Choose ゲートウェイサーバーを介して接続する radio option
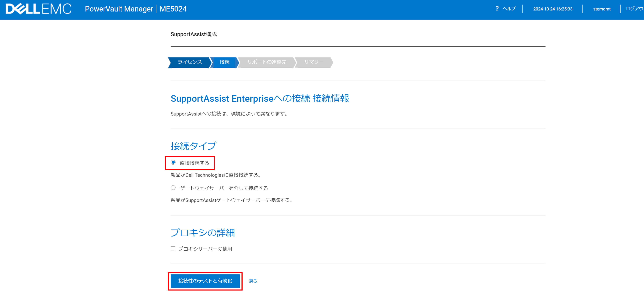 click(173, 188)
